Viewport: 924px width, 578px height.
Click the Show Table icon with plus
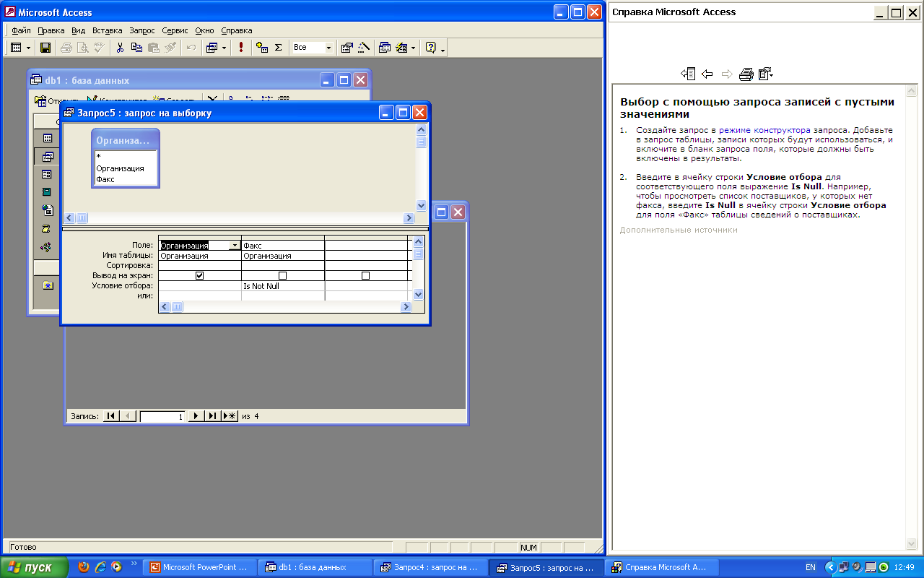(262, 48)
